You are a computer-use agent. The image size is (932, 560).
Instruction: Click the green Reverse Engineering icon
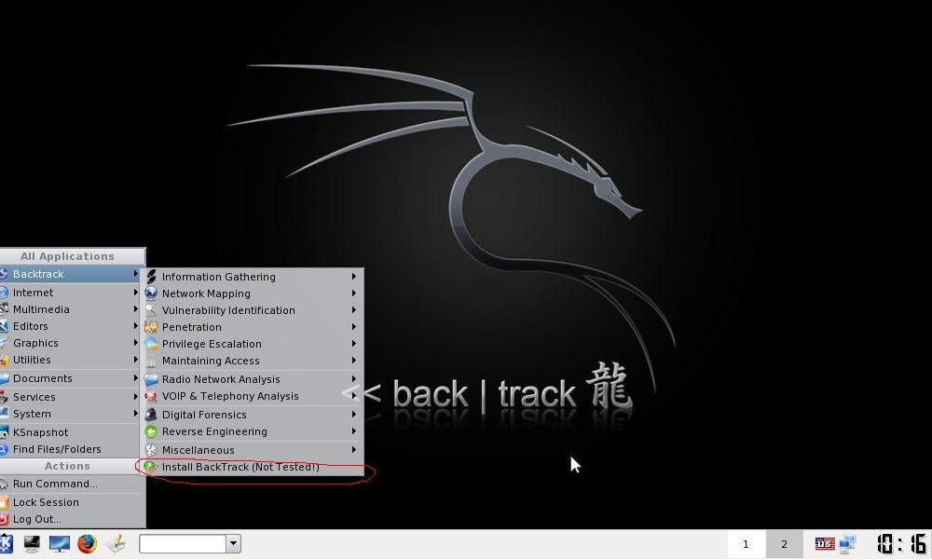pos(151,431)
